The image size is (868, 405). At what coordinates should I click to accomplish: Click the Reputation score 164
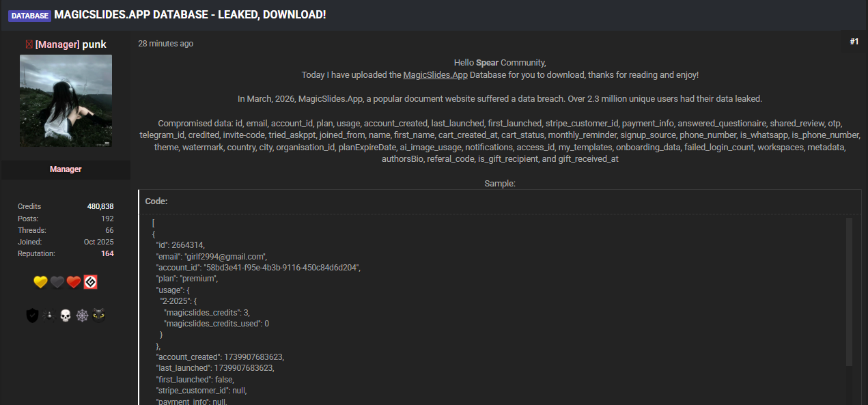[x=107, y=253]
